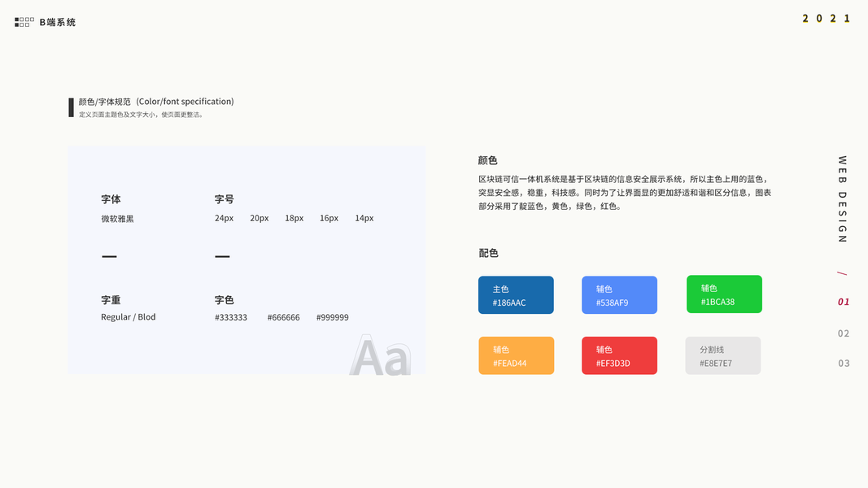This screenshot has width=868, height=488.
Task: Select the 辅色 #538AF9 light blue swatch
Action: click(x=619, y=295)
